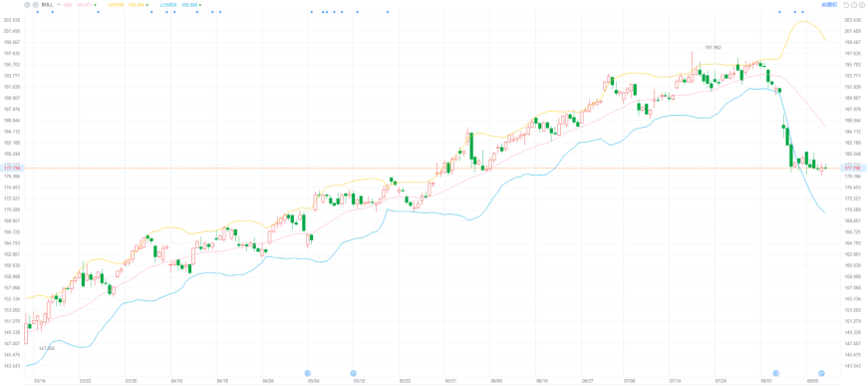868x386 pixels.
Task: Open the event marker icon above 05/12
Action: tap(354, 373)
